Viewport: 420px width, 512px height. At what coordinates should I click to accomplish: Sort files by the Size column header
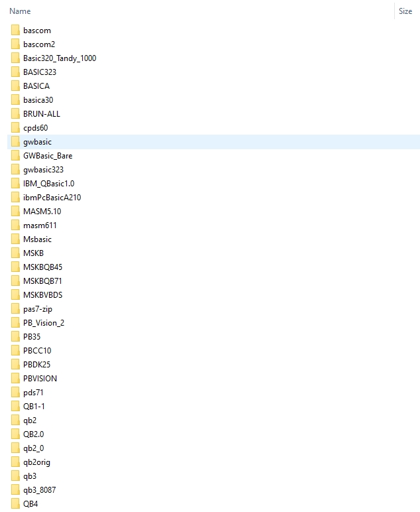[405, 11]
